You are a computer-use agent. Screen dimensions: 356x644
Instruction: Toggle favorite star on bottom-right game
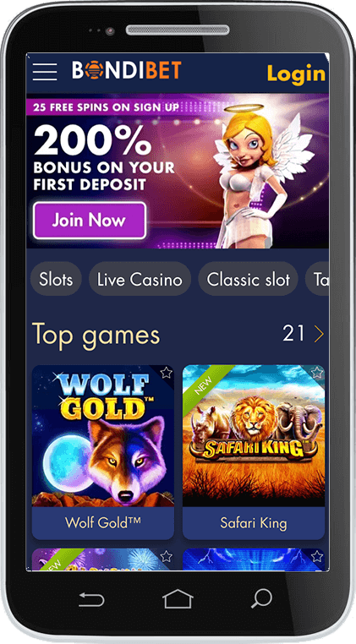(316, 556)
